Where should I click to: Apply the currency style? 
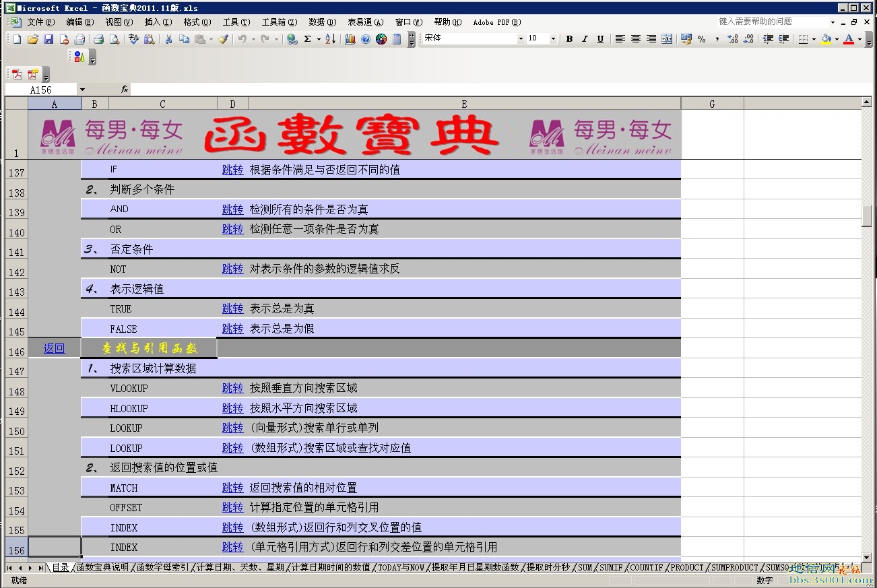click(686, 39)
